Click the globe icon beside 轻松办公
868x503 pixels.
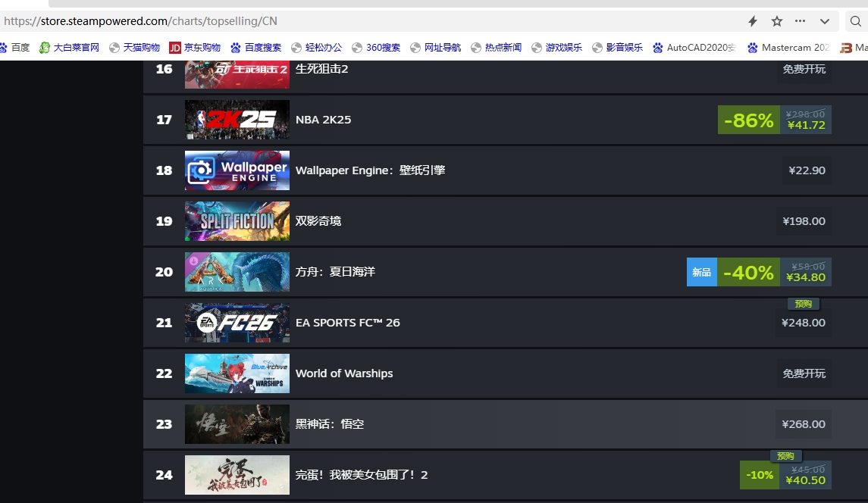pyautogui.click(x=296, y=48)
